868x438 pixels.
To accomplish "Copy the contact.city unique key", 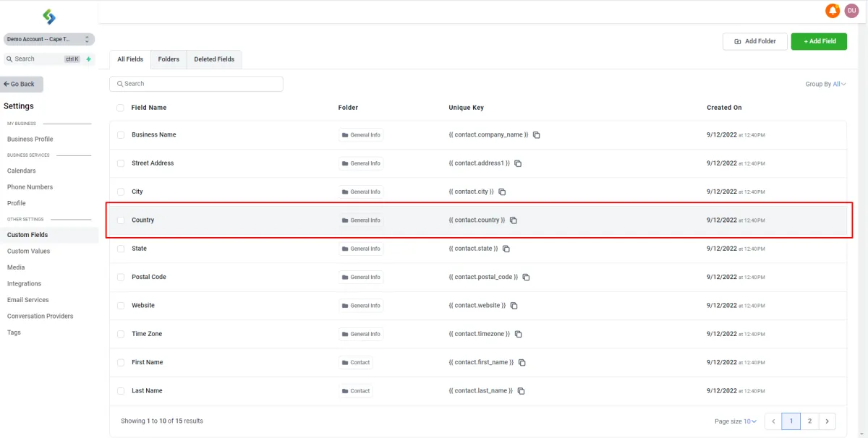I will [x=502, y=192].
